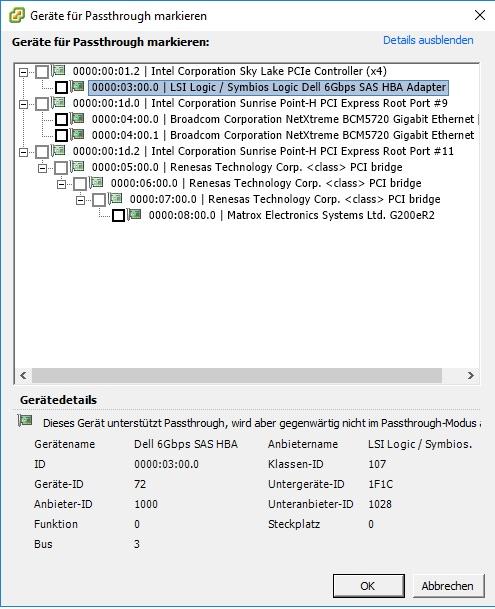Click Anbietername value LSI Logic / Symbios
The image size is (495, 609).
click(x=420, y=444)
